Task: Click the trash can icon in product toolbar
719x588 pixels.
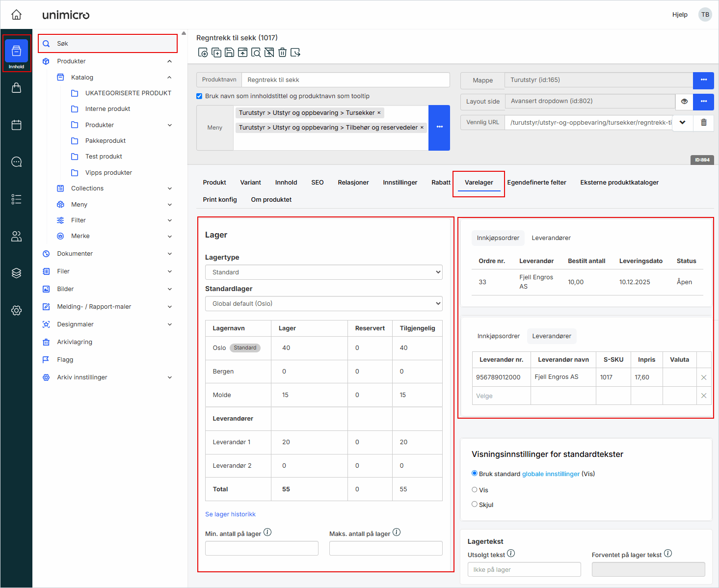Action: 282,53
